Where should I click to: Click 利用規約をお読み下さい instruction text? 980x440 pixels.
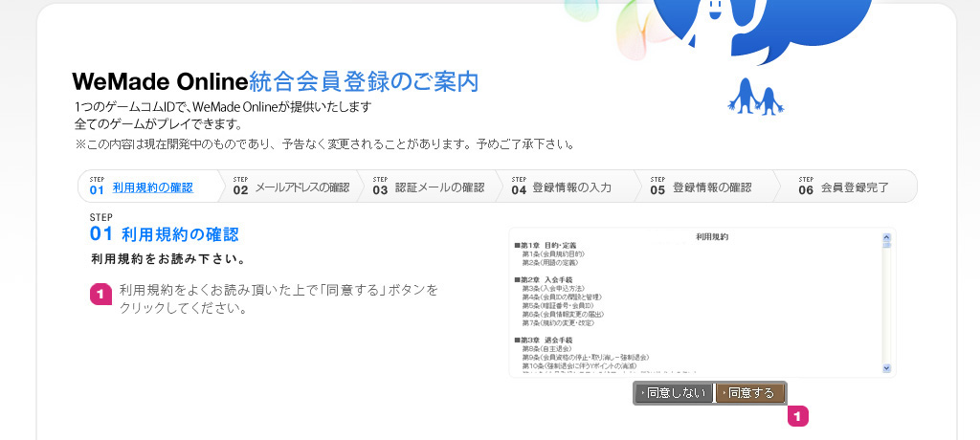[167, 258]
